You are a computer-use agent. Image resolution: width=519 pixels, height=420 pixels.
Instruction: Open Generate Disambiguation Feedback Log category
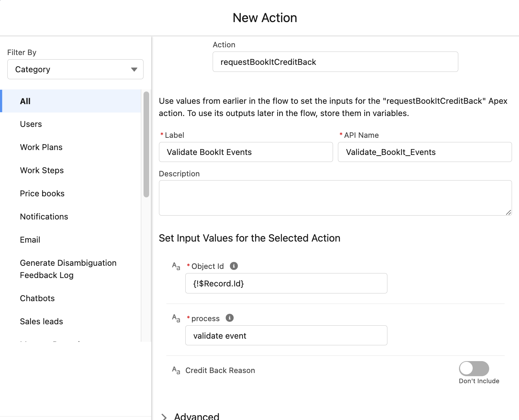click(68, 269)
